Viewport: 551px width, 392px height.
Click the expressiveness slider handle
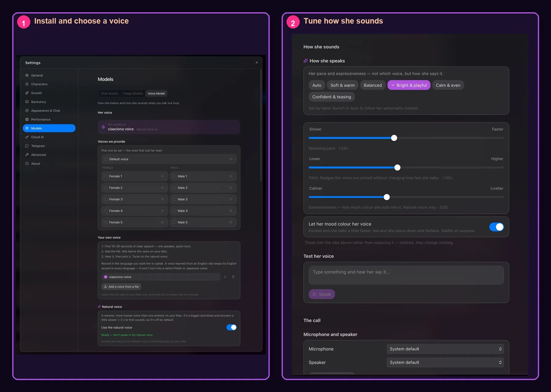387,197
